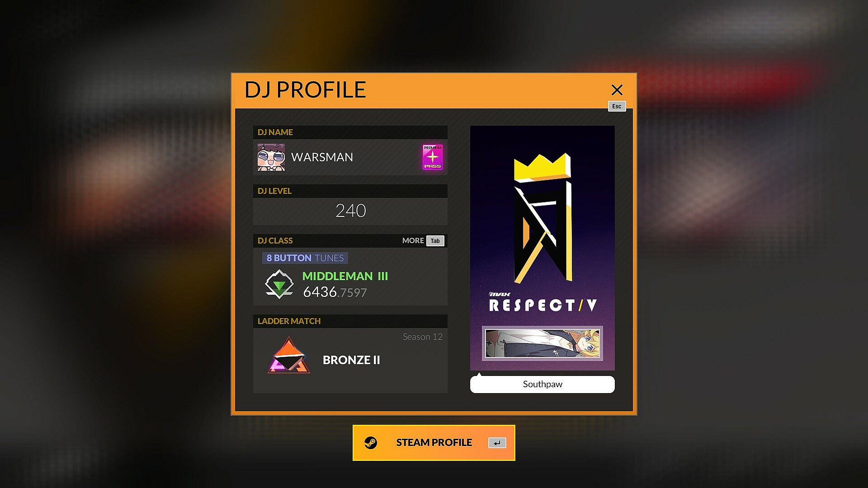Click the WARSMAN DJ name text
The height and width of the screenshot is (488, 868).
(322, 157)
